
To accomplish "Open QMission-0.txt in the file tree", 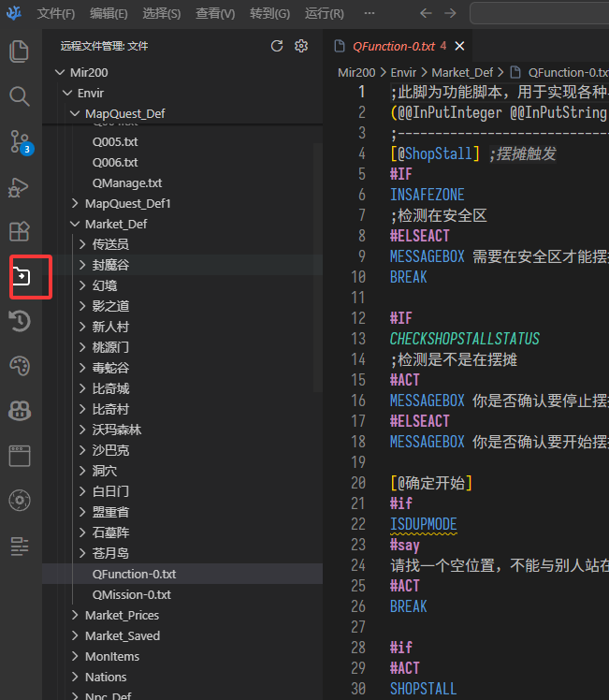I will click(131, 594).
